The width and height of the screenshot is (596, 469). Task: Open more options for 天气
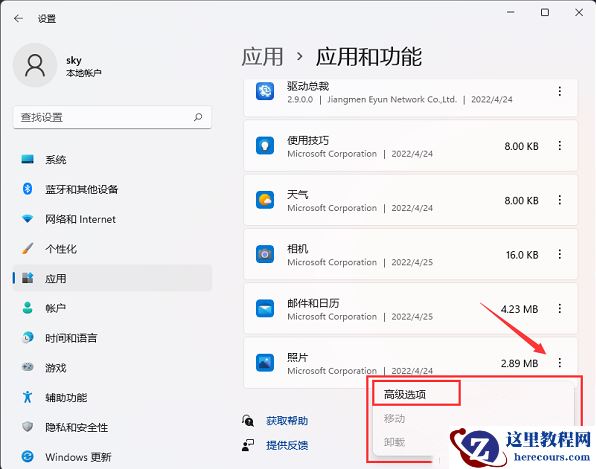point(560,200)
